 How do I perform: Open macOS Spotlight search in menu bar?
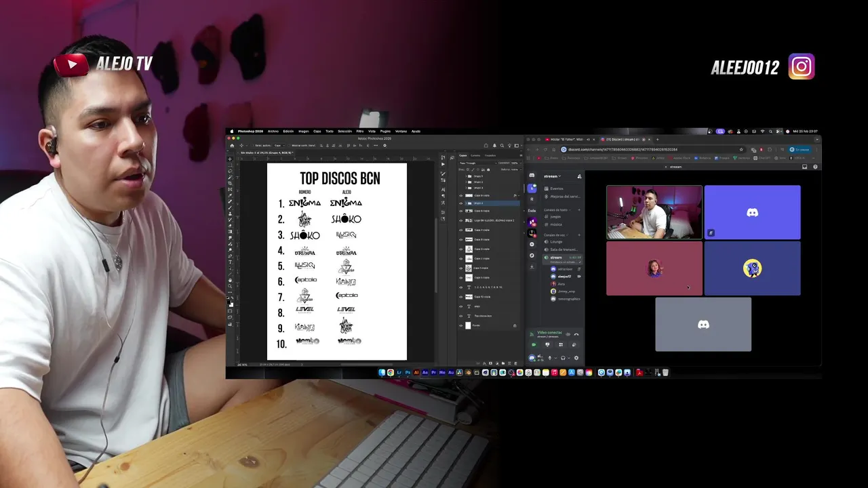770,131
